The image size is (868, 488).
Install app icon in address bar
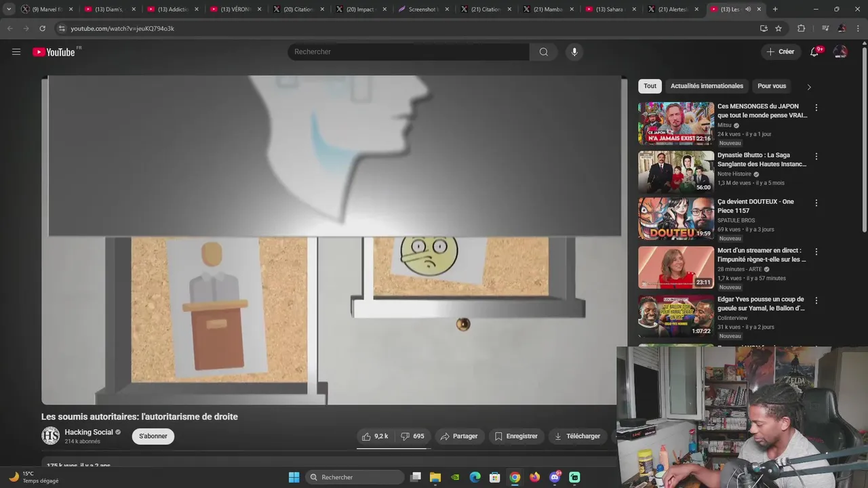(764, 28)
